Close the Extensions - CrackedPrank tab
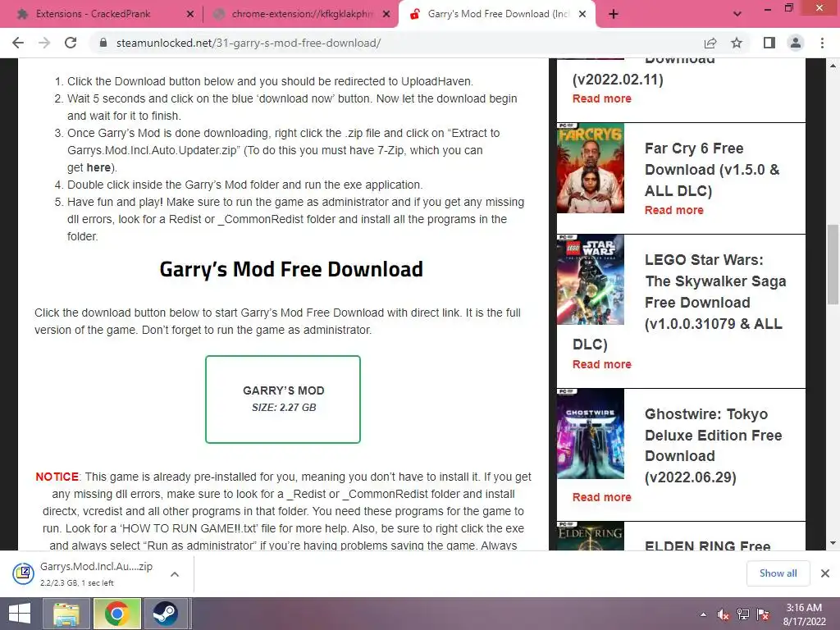The height and width of the screenshot is (630, 840). coord(190,14)
